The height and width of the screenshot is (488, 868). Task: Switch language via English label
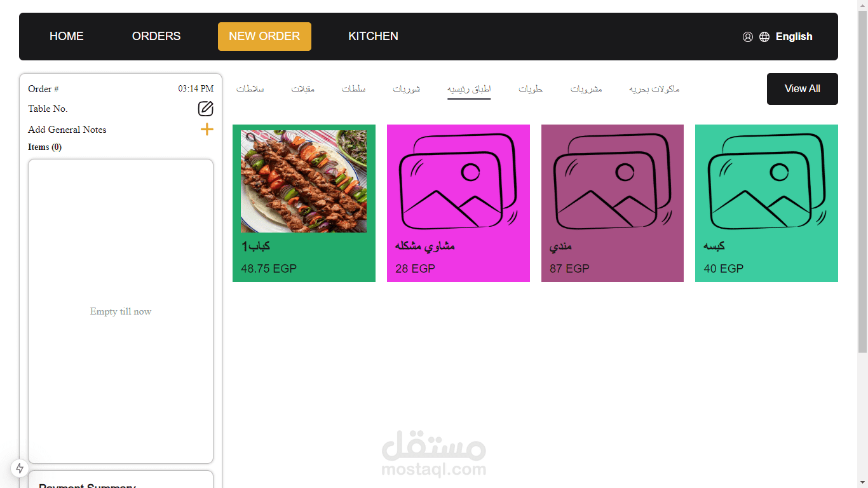click(x=794, y=37)
